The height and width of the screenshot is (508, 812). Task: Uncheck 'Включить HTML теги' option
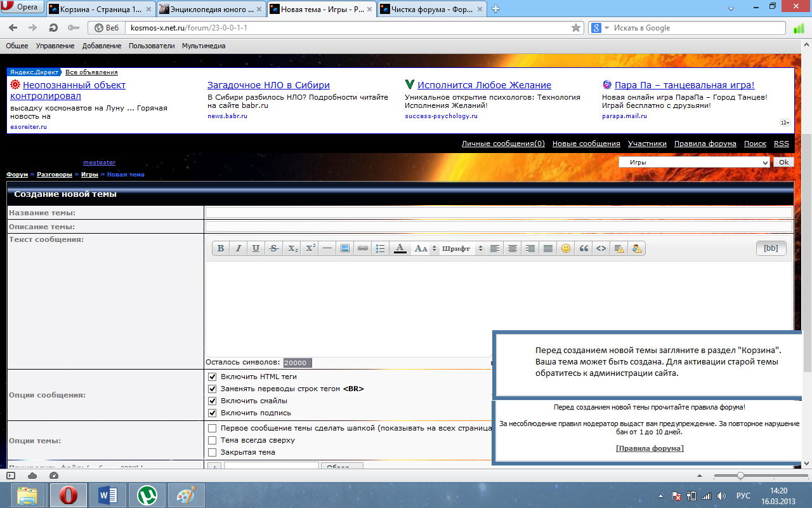point(213,377)
